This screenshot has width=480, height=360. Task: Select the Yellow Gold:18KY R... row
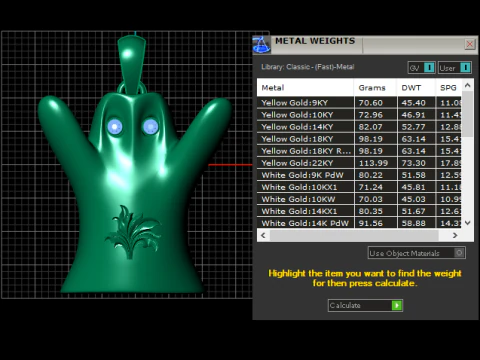(x=359, y=151)
